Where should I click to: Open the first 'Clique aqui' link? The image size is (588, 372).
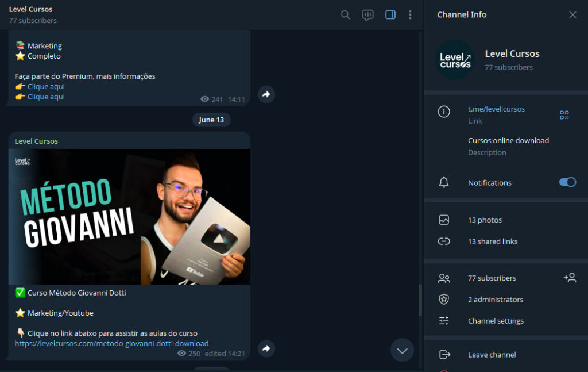click(x=46, y=86)
